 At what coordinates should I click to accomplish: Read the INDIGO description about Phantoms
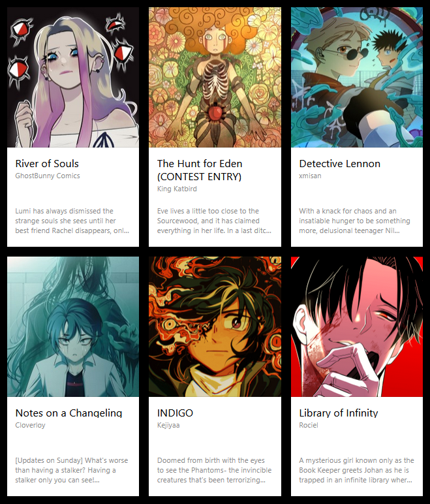[214, 470]
